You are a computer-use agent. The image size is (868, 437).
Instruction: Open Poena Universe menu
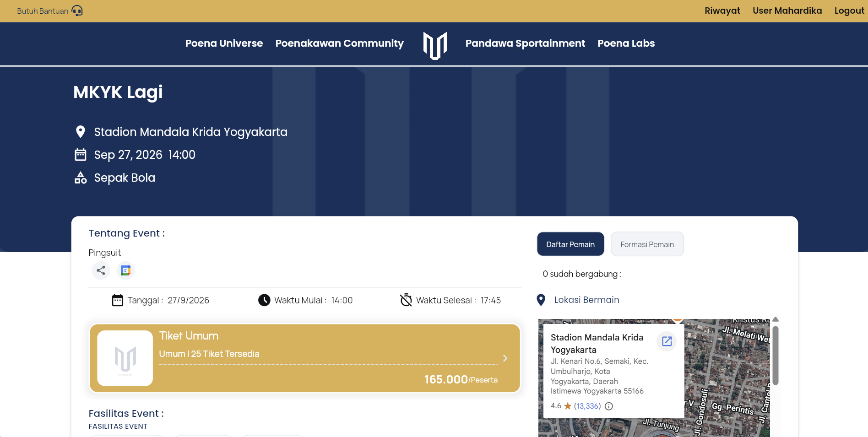224,43
